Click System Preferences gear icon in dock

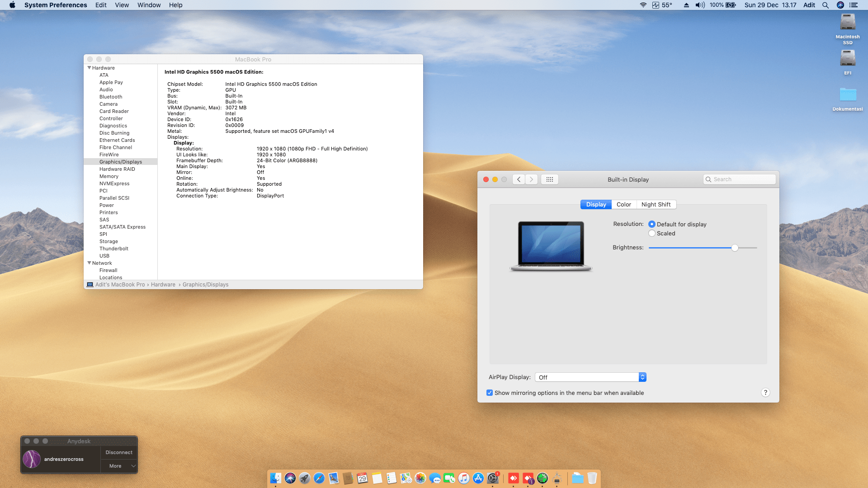coord(493,478)
